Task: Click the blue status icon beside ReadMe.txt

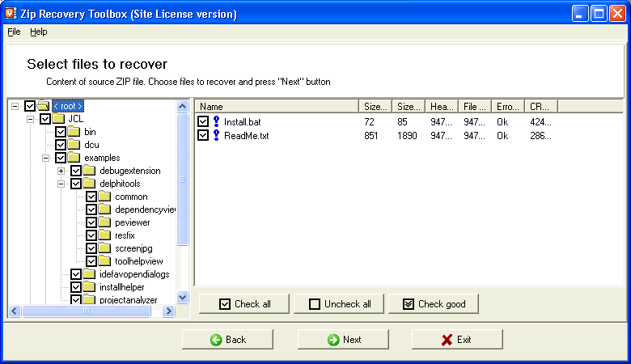Action: tap(216, 135)
